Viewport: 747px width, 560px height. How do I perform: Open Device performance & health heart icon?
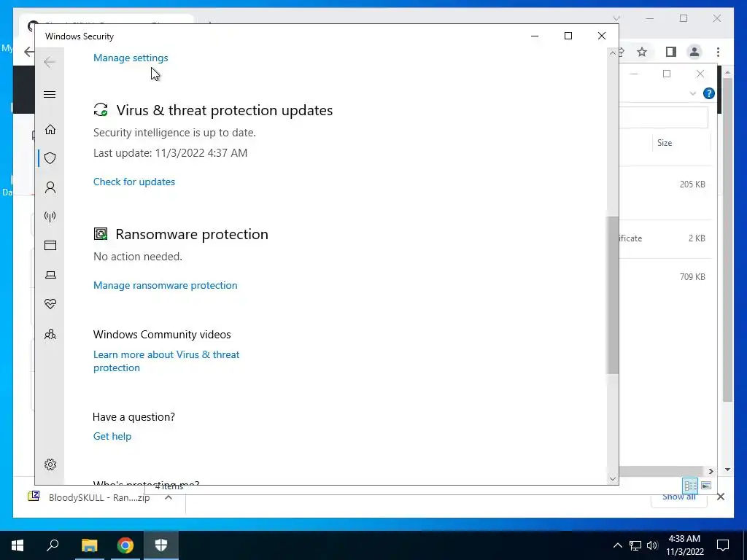tap(50, 304)
